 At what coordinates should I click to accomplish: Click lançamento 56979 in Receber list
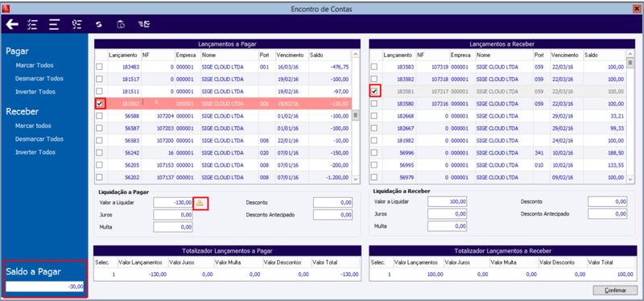[x=407, y=178]
